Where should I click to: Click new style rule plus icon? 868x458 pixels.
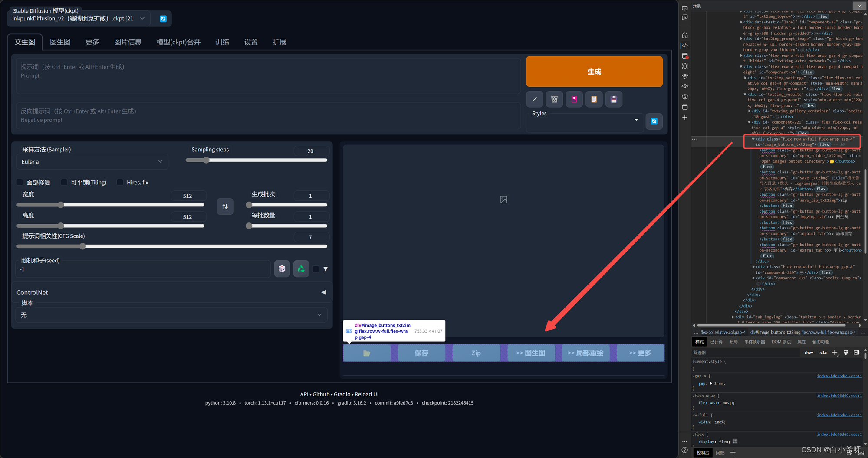click(835, 353)
